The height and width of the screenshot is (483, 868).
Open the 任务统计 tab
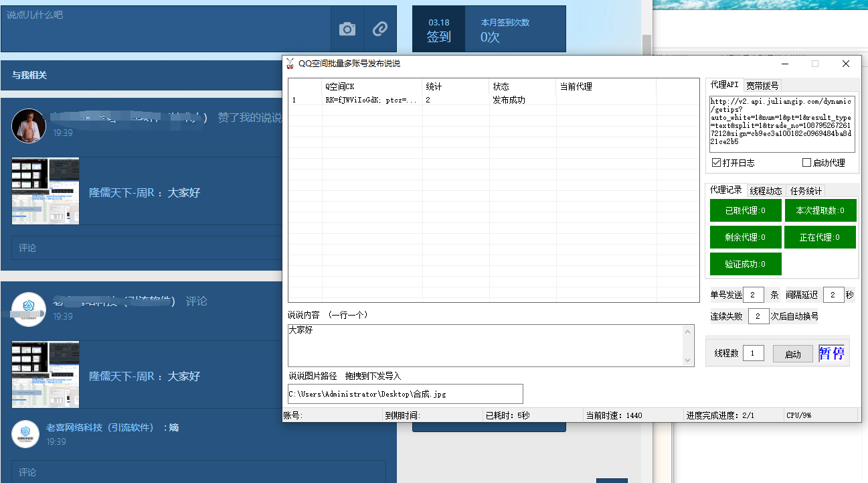click(806, 191)
